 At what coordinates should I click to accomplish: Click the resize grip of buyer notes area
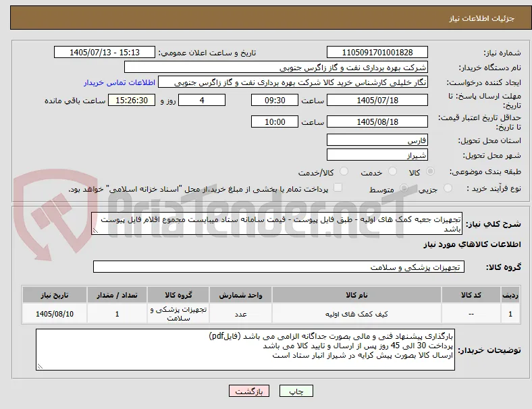point(40,366)
